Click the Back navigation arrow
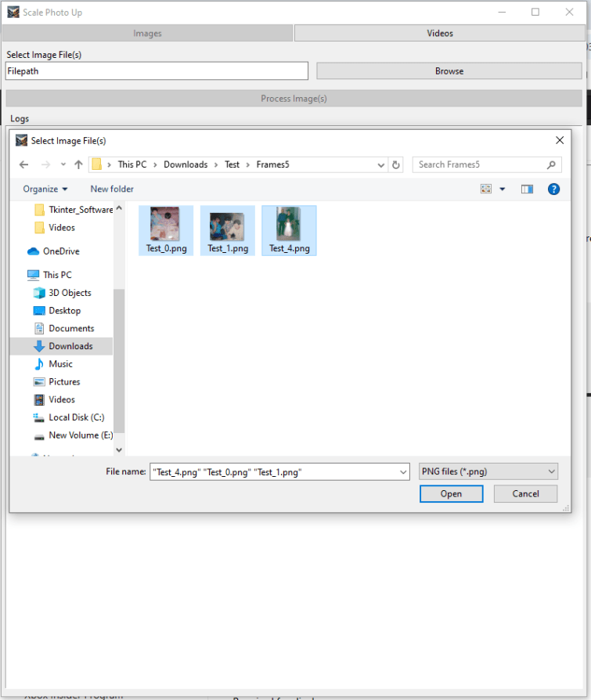 [23, 164]
